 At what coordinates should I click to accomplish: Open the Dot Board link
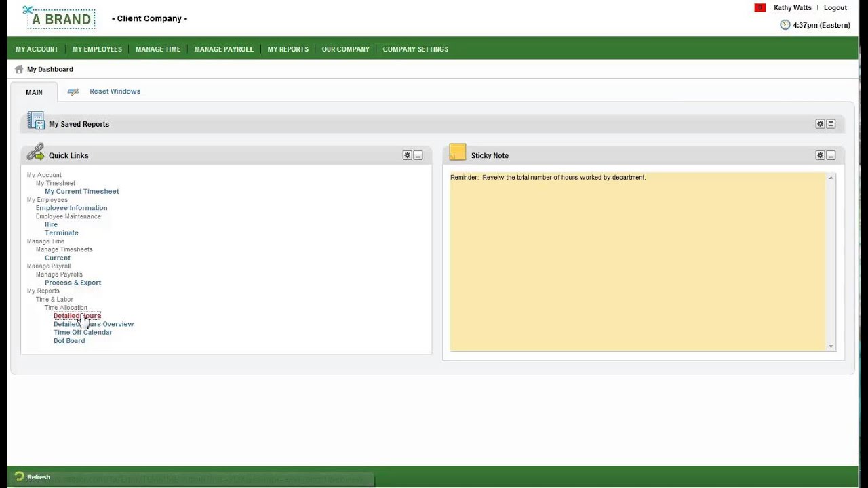tap(69, 341)
